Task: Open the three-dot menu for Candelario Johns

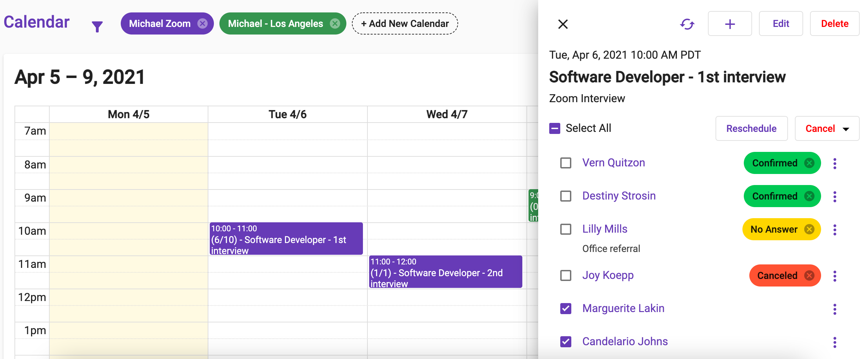Action: 835,342
